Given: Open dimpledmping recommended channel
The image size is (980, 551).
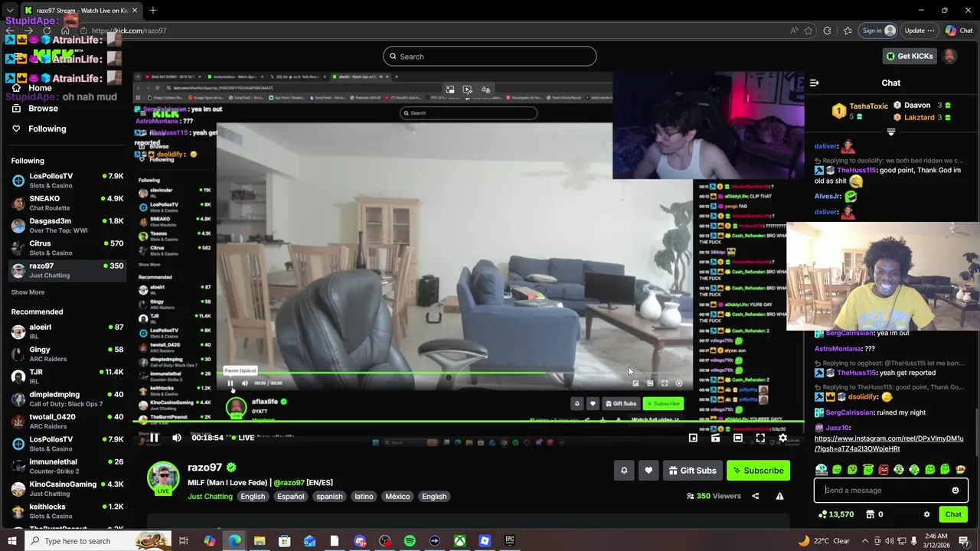Looking at the screenshot, I should coord(67,399).
